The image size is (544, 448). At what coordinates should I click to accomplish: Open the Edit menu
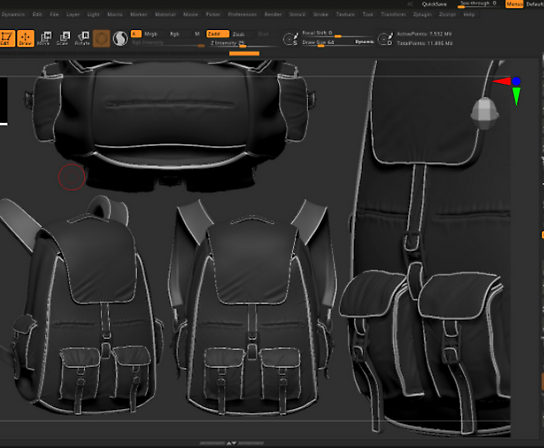pyautogui.click(x=37, y=14)
